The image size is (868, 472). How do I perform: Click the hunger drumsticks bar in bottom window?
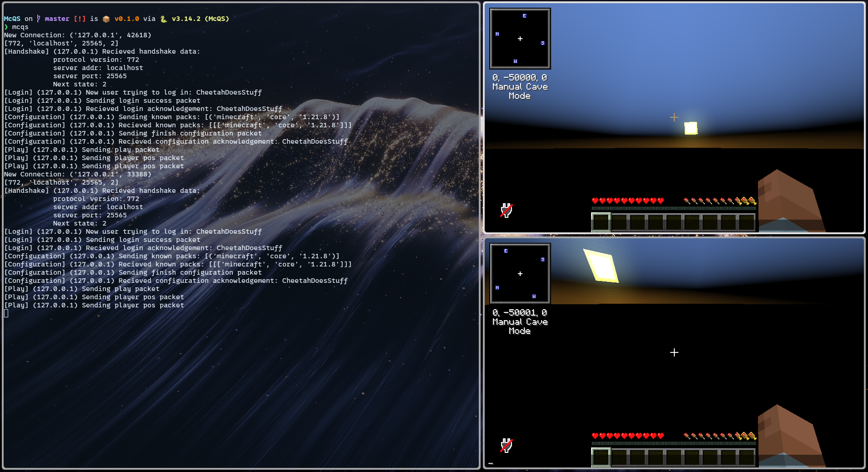point(720,436)
